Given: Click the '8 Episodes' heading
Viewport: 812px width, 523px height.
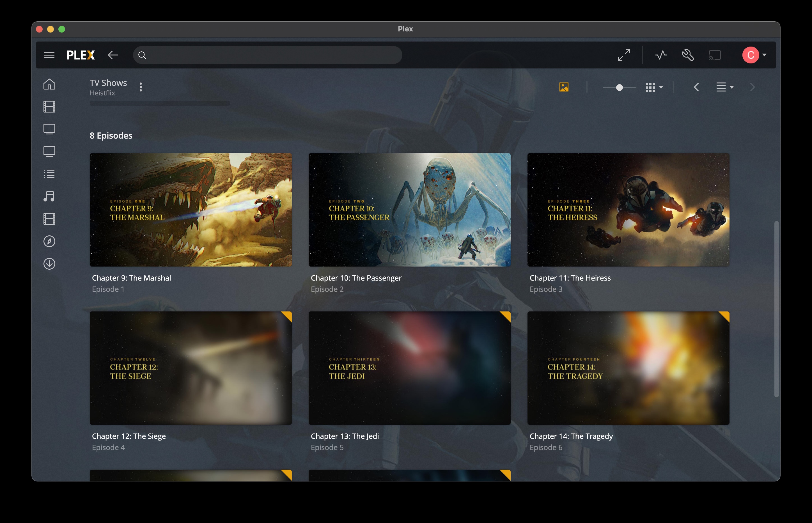Looking at the screenshot, I should [111, 136].
